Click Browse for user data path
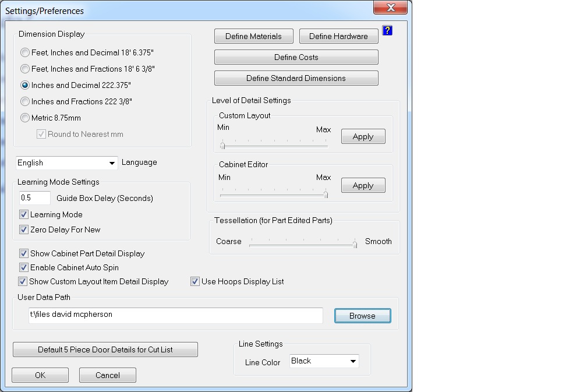The image size is (587, 392). tap(362, 316)
